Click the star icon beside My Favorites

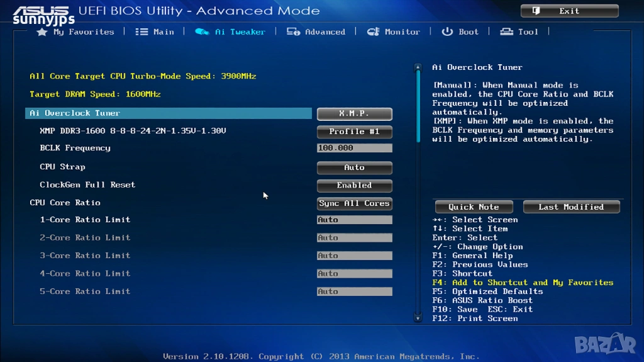(42, 32)
